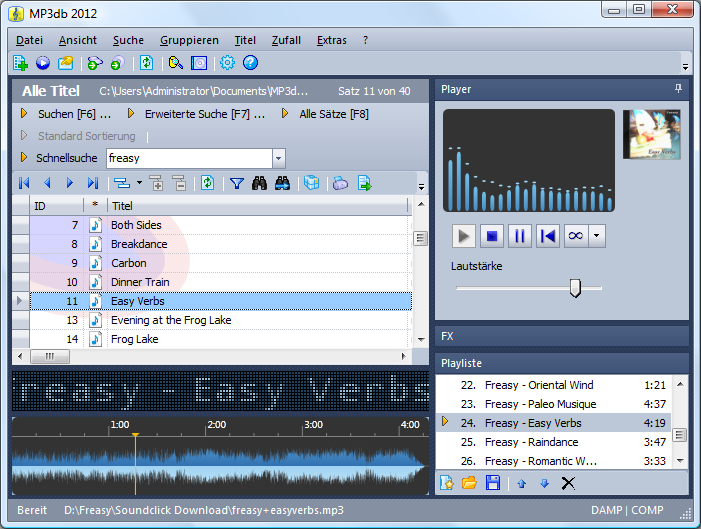Image resolution: width=701 pixels, height=529 pixels.
Task: Remove playlist entry with the X icon
Action: click(568, 483)
